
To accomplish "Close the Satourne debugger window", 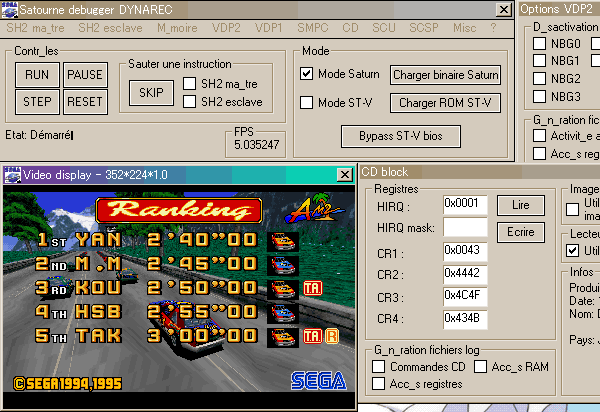I will pyautogui.click(x=504, y=10).
